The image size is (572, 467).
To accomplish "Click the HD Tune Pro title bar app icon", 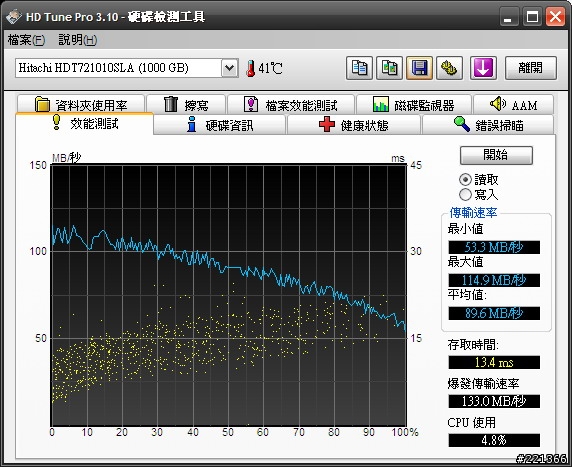I will coord(13,17).
